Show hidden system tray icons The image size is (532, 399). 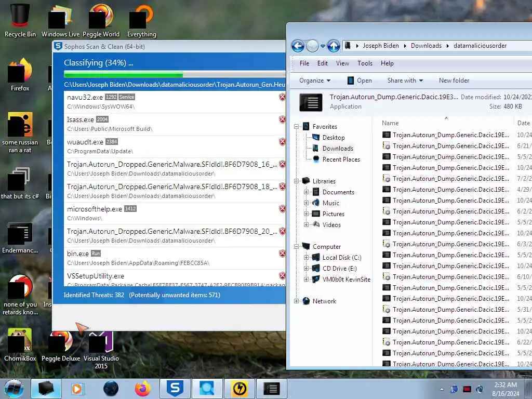coord(442,389)
